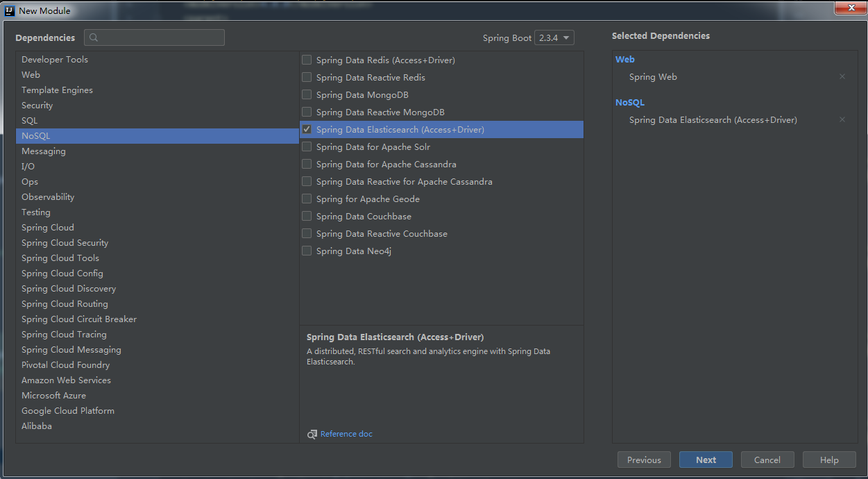Screen dimensions: 868x479
Task: Tick Spring Data Reactive for Apache Cassandra
Action: pyautogui.click(x=307, y=182)
